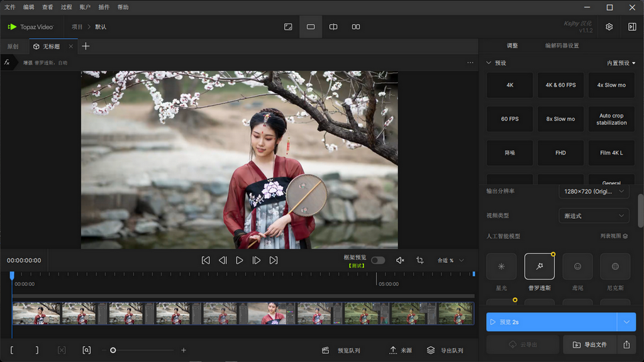Open the 文件 menu
644x362 pixels.
click(x=9, y=7)
